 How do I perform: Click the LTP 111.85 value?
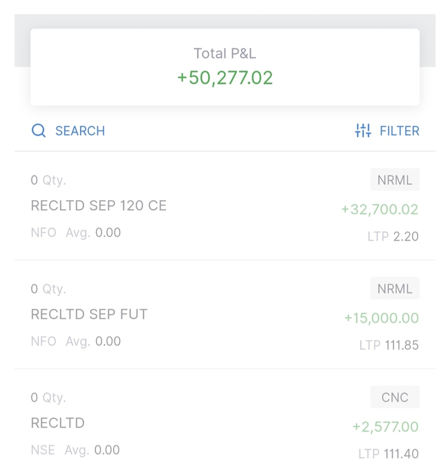pyautogui.click(x=389, y=345)
